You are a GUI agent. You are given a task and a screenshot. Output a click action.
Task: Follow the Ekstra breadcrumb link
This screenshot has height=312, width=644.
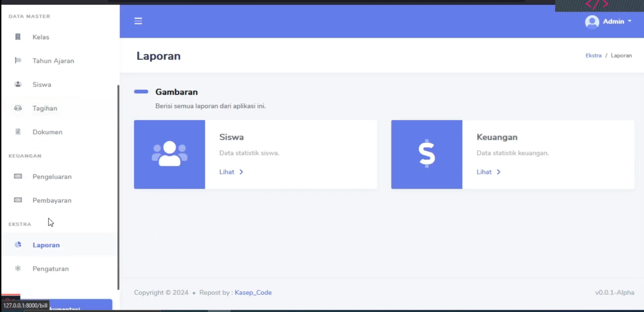tap(594, 55)
